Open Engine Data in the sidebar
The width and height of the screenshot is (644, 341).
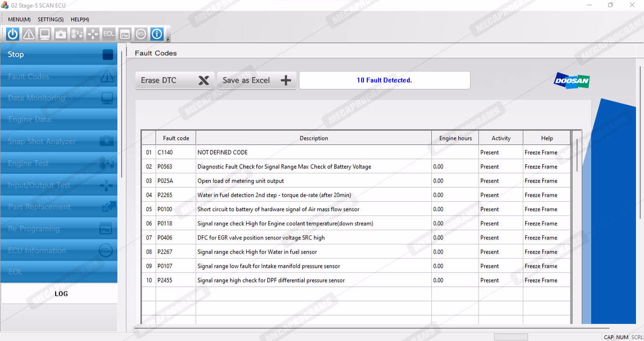(59, 119)
